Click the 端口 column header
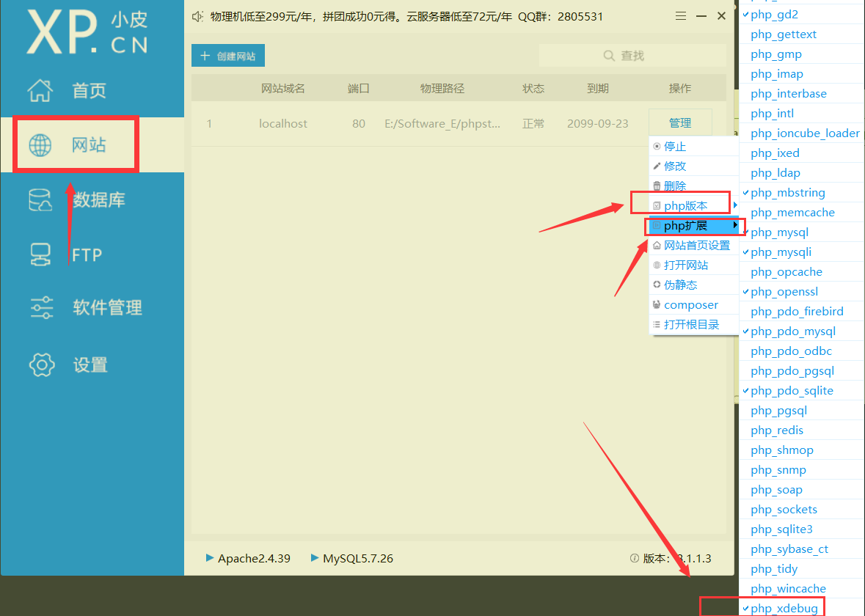 coord(359,88)
